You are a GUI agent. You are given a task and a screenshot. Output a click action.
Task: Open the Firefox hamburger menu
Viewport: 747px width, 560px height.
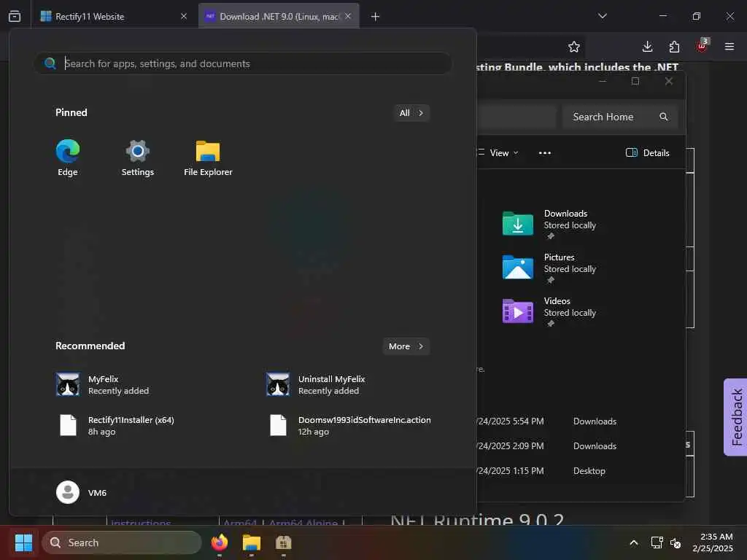point(729,47)
